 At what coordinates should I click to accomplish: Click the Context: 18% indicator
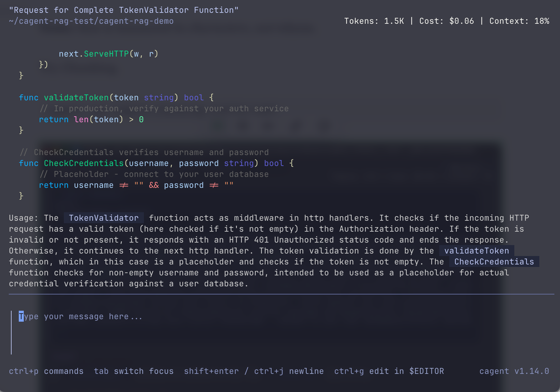coord(519,21)
